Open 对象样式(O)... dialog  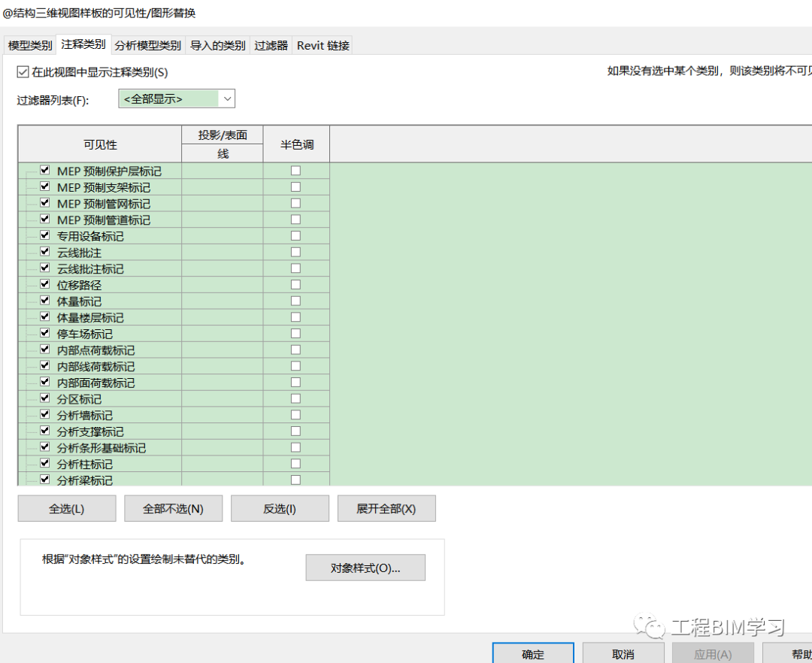365,568
